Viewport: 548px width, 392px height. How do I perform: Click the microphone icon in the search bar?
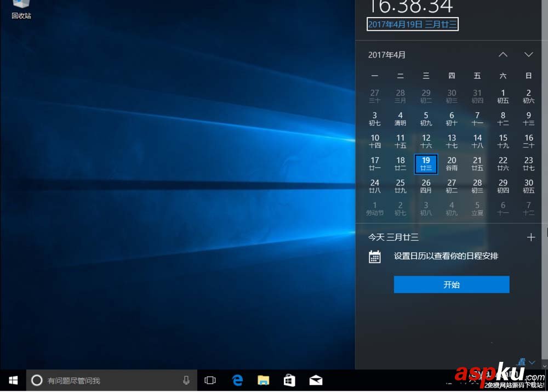tap(186, 380)
